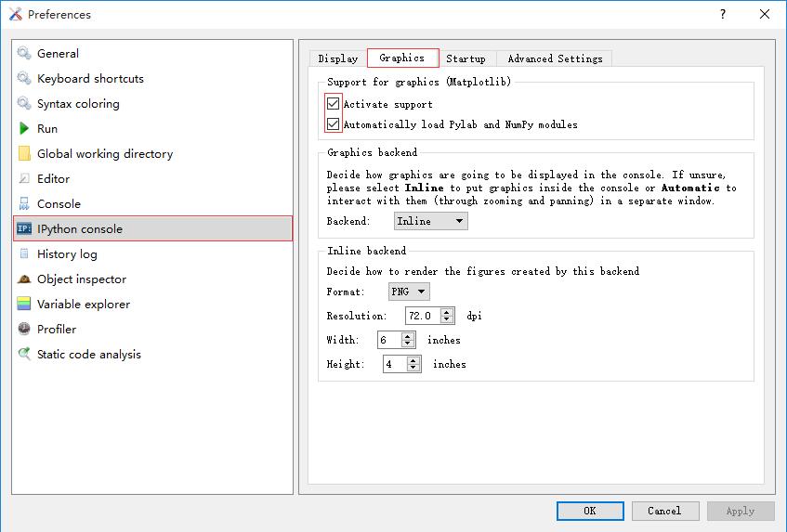Image resolution: width=787 pixels, height=532 pixels.
Task: Click the Editor pencil icon
Action: point(24,178)
